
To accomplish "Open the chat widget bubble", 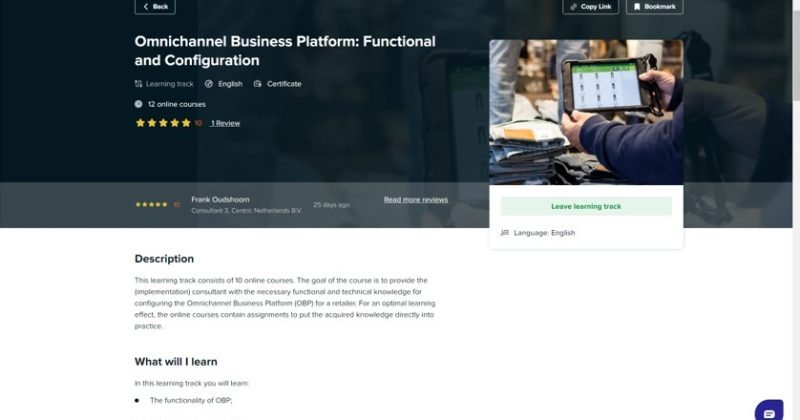I will click(x=769, y=410).
